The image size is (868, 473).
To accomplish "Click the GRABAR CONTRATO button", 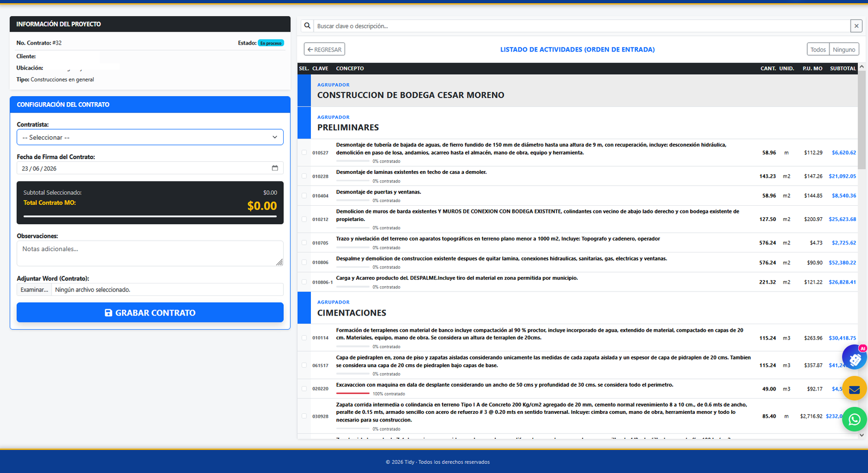I will [150, 313].
